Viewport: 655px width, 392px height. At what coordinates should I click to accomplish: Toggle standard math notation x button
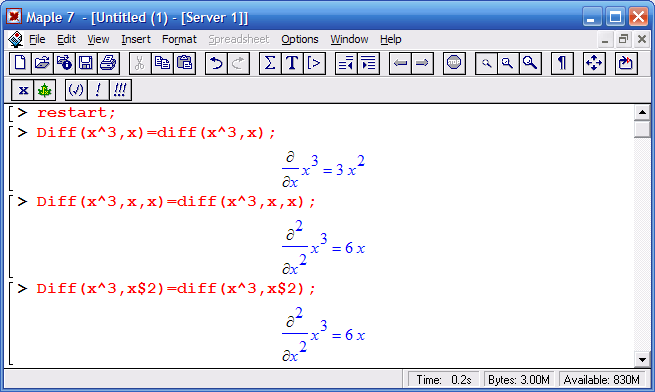[x=23, y=90]
